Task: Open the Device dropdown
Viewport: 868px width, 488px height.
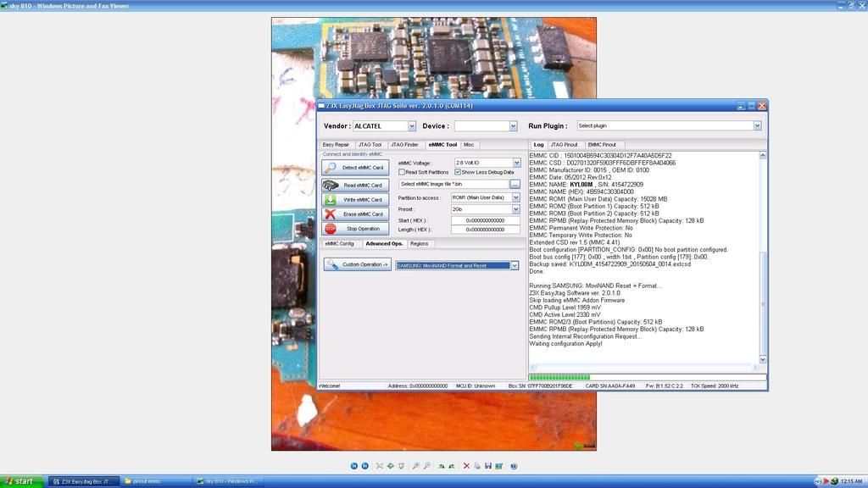Action: [513, 126]
